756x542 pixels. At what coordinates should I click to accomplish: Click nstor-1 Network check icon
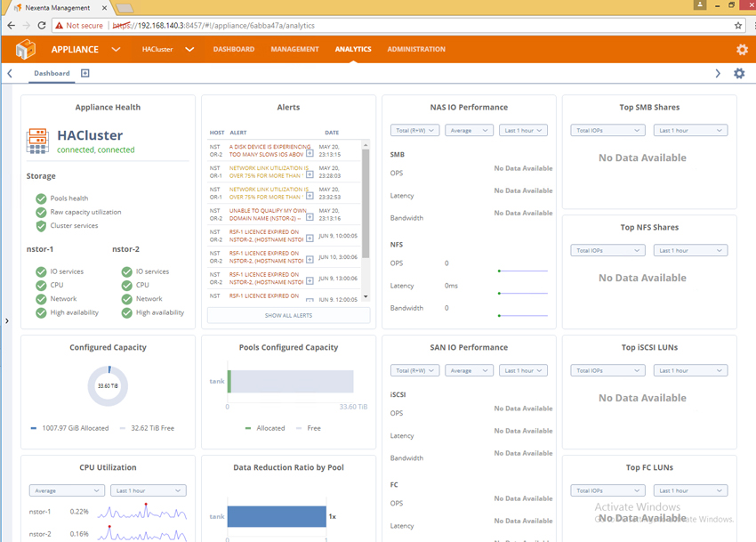click(41, 299)
